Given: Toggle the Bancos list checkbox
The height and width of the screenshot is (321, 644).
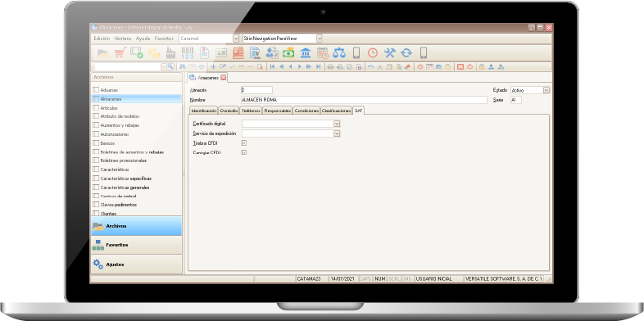Looking at the screenshot, I should [x=96, y=143].
